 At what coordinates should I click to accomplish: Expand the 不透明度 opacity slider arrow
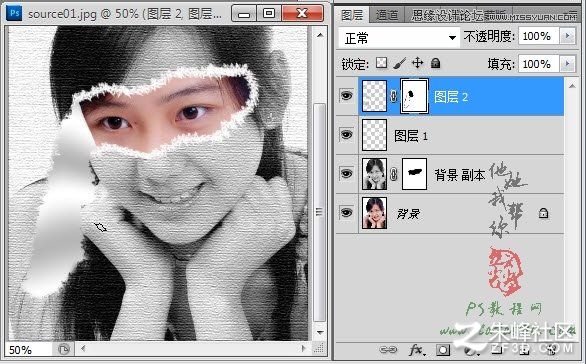pyautogui.click(x=568, y=36)
